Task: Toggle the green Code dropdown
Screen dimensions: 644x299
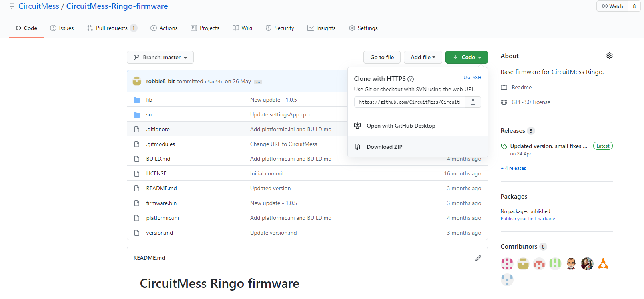Action: 467,57
